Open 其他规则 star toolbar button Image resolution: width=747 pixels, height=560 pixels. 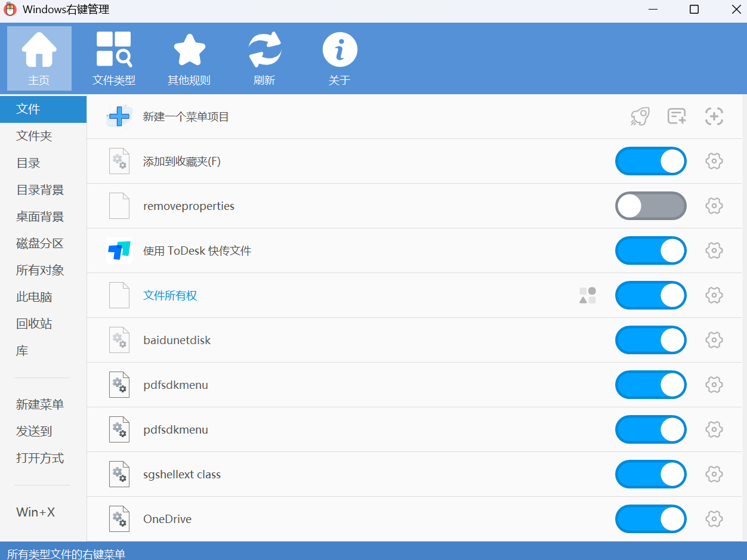pyautogui.click(x=189, y=58)
